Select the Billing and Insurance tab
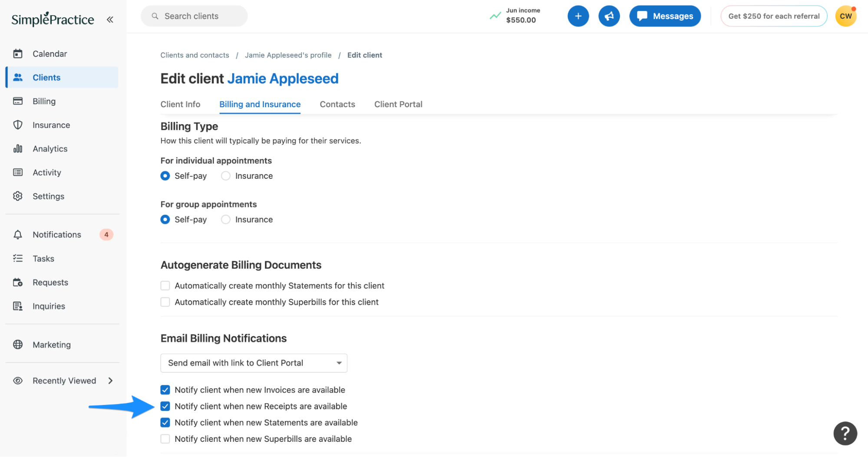The image size is (868, 457). coord(260,104)
